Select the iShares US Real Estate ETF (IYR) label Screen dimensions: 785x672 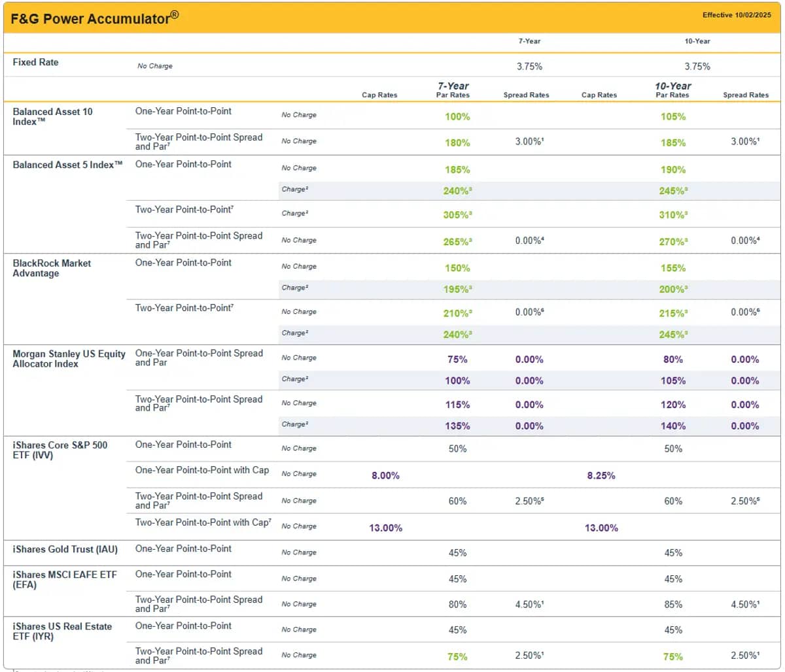click(62, 631)
